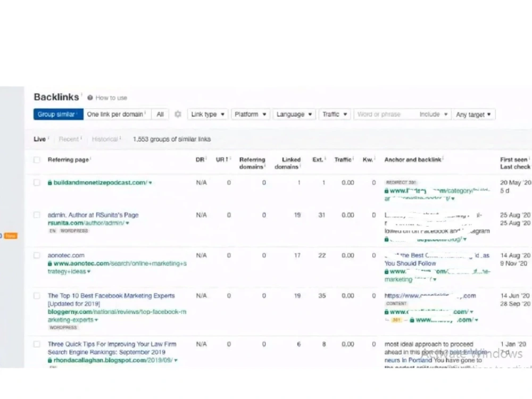
Task: Click Ext. value 35 in bloggerny row
Action: [x=322, y=296]
